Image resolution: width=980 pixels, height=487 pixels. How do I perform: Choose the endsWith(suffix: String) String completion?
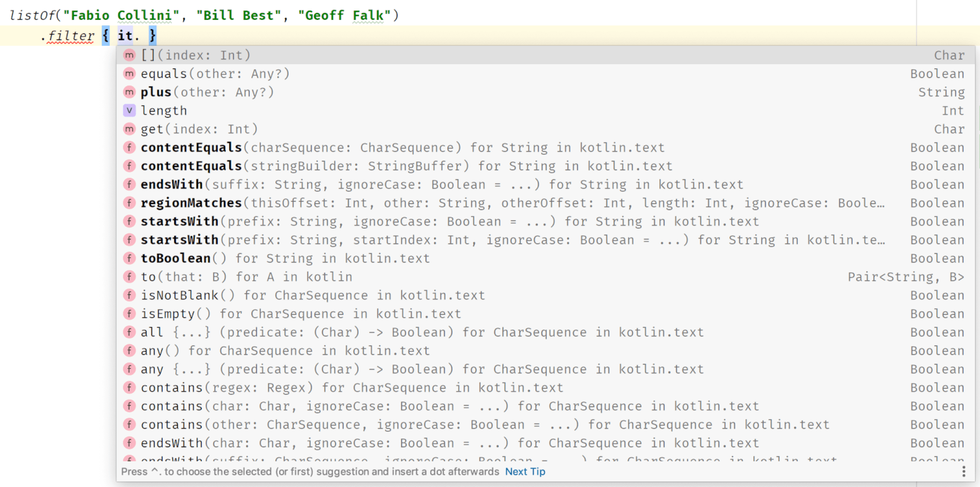click(x=441, y=184)
